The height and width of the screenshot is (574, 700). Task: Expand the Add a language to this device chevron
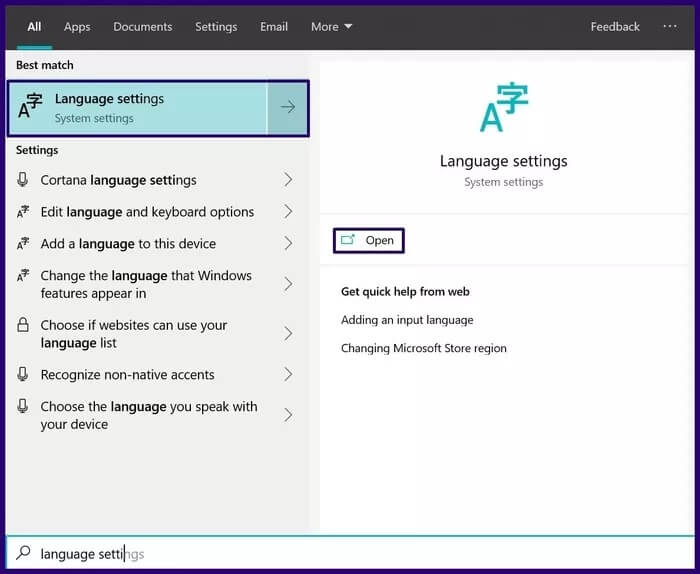click(288, 243)
